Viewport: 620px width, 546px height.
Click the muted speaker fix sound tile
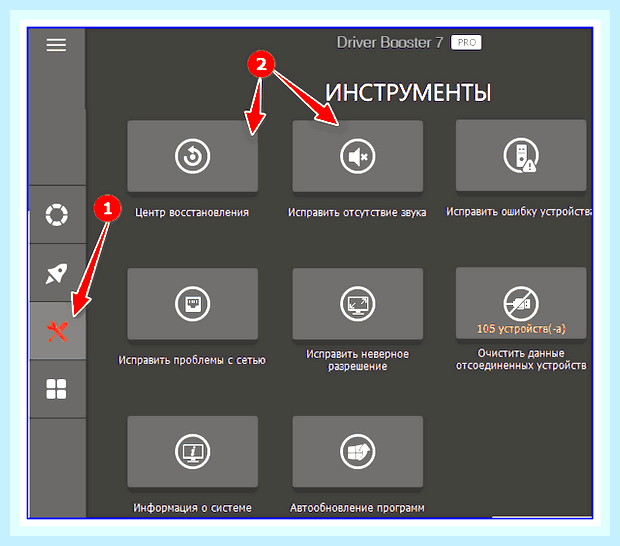pos(357,157)
